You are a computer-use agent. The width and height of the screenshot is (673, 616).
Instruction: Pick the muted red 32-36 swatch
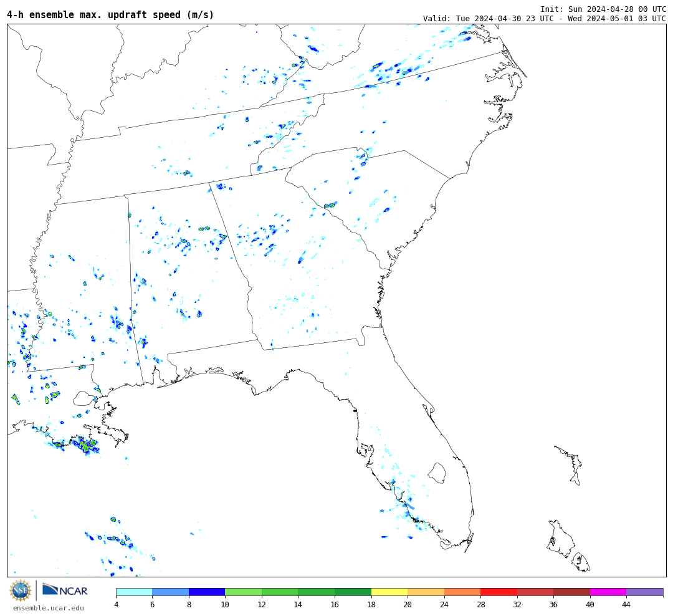click(x=535, y=592)
